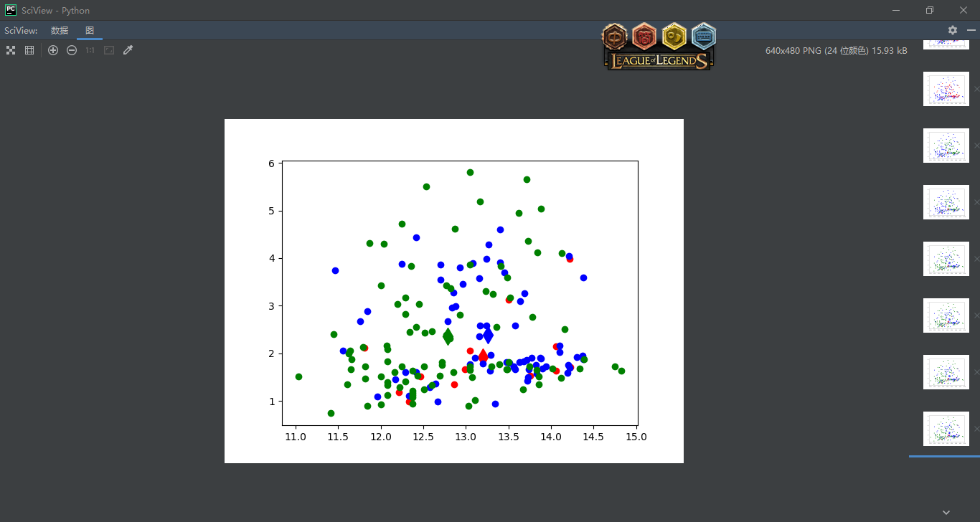
Task: Open the second plot thumbnail in list
Action: coord(946,89)
